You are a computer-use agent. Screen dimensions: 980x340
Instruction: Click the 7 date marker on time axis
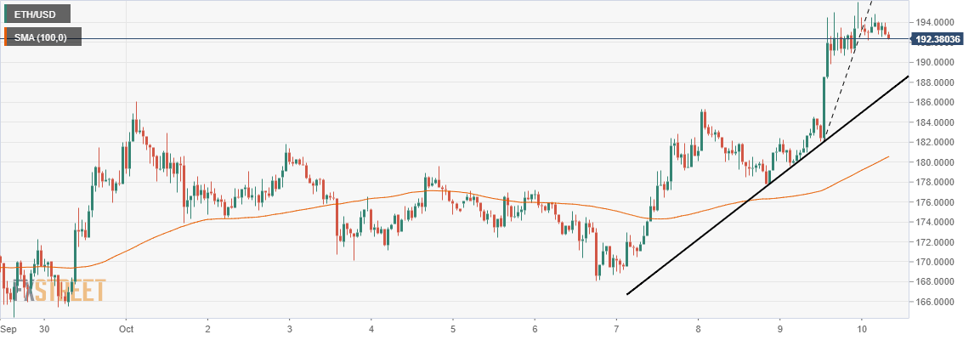coord(616,328)
